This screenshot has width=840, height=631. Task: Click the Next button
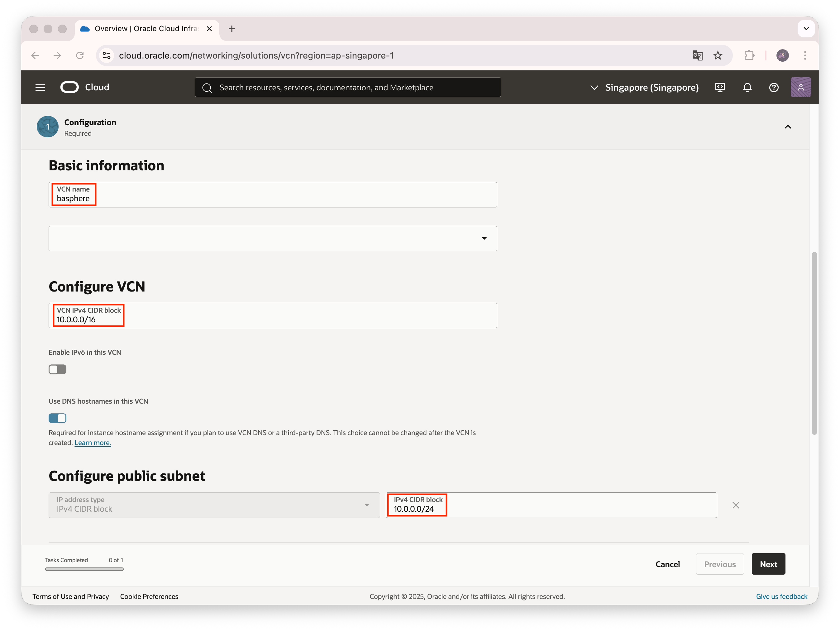(768, 564)
